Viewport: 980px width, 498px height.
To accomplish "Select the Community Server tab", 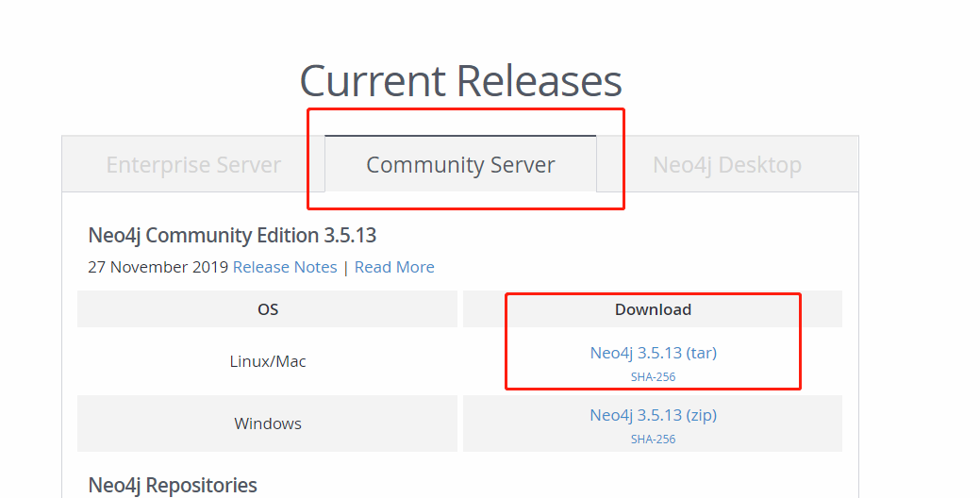I will click(x=460, y=164).
